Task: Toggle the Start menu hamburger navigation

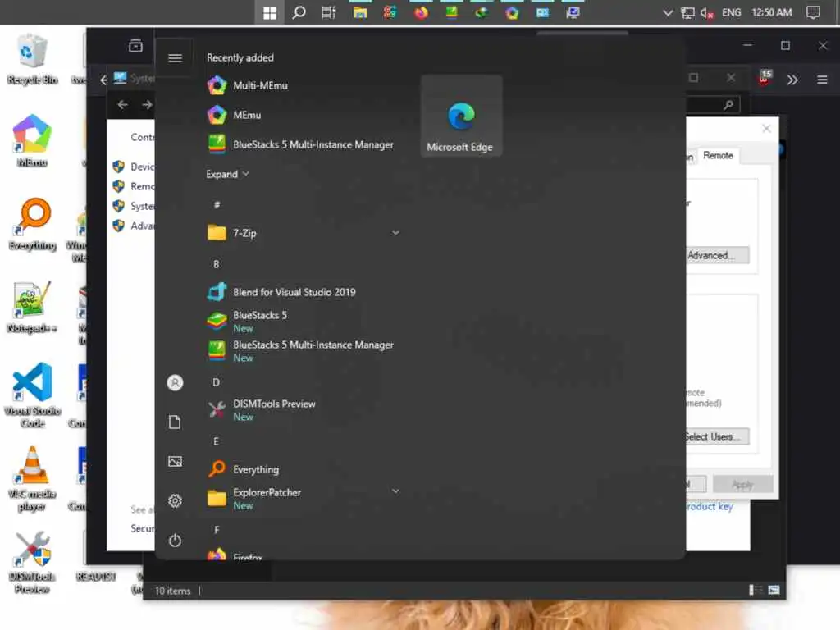Action: tap(175, 58)
